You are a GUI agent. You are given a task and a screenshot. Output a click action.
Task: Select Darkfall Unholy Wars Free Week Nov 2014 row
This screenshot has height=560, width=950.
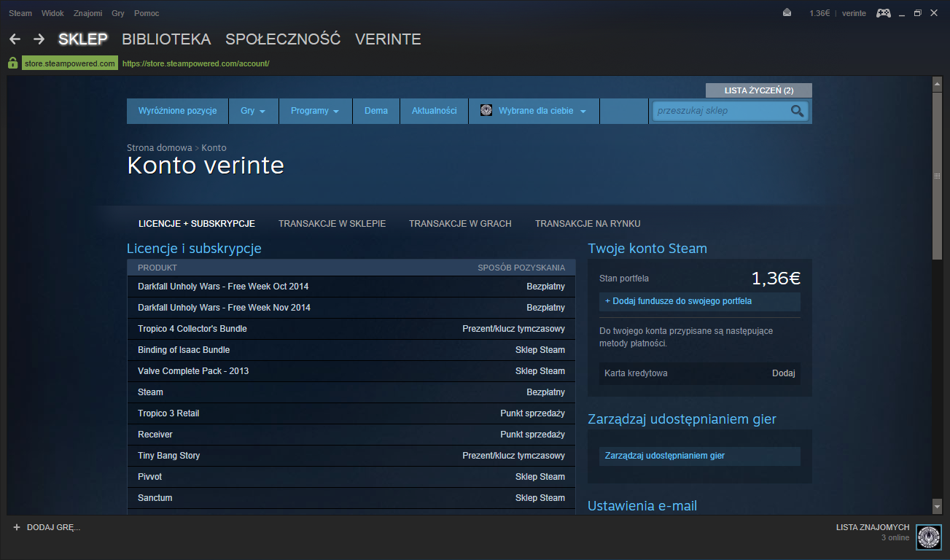(351, 308)
